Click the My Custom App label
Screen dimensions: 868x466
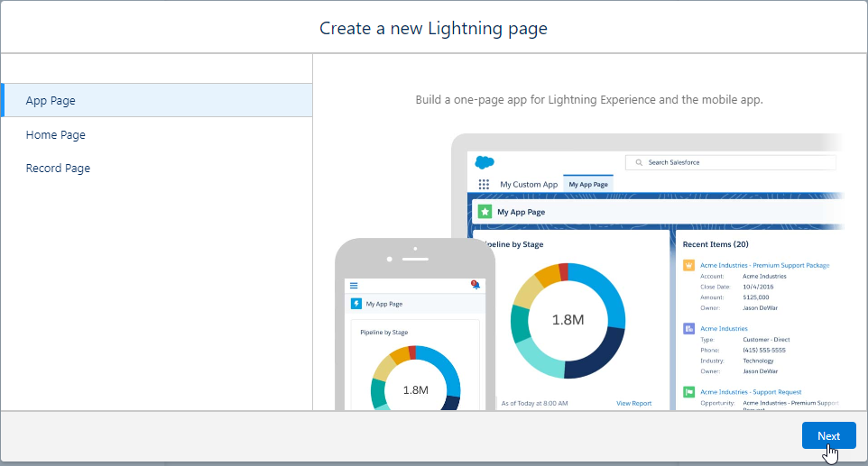coord(529,184)
